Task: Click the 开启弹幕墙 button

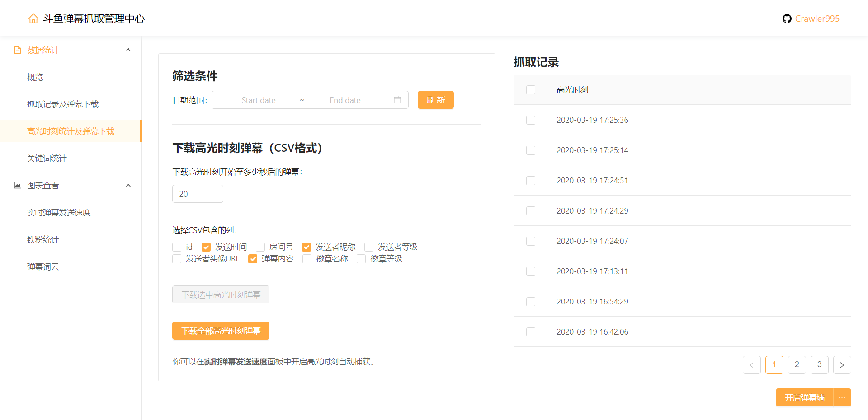Action: point(805,397)
